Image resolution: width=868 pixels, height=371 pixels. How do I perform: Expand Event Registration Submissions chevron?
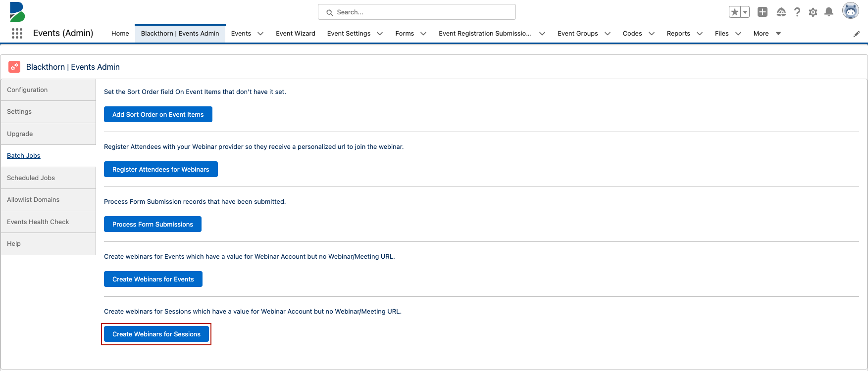542,34
